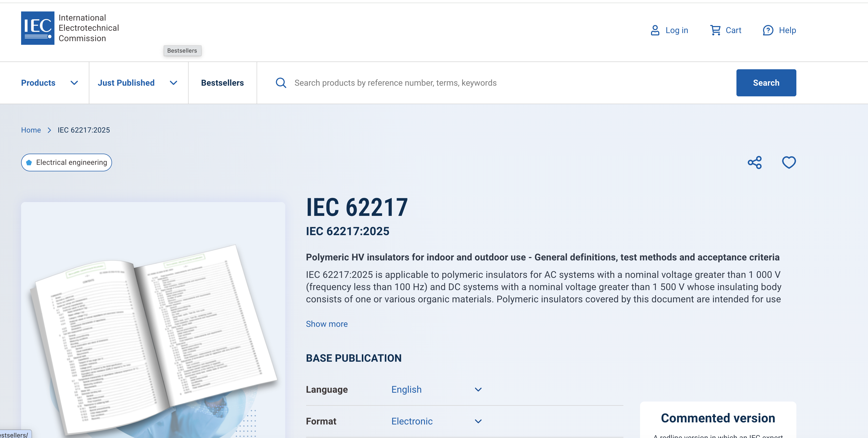Open the Bestsellers menu item
868x438 pixels.
(x=222, y=83)
